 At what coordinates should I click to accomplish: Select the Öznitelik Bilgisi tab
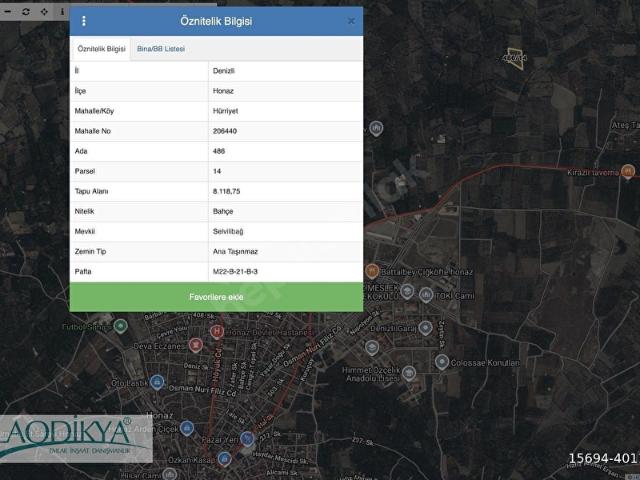point(101,49)
